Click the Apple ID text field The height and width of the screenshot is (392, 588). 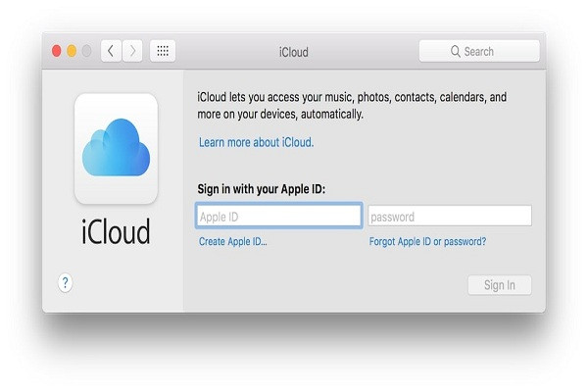(x=278, y=216)
